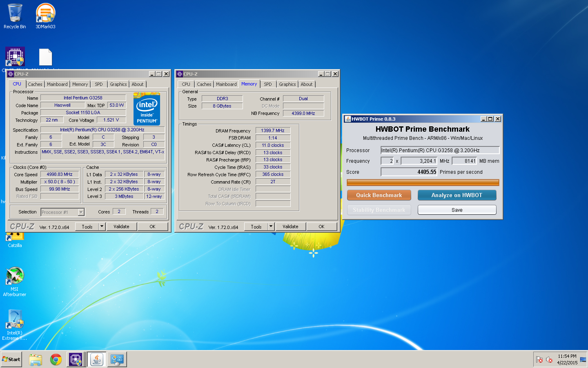Click the muted volume tray icon
The image size is (588, 368).
click(x=549, y=359)
